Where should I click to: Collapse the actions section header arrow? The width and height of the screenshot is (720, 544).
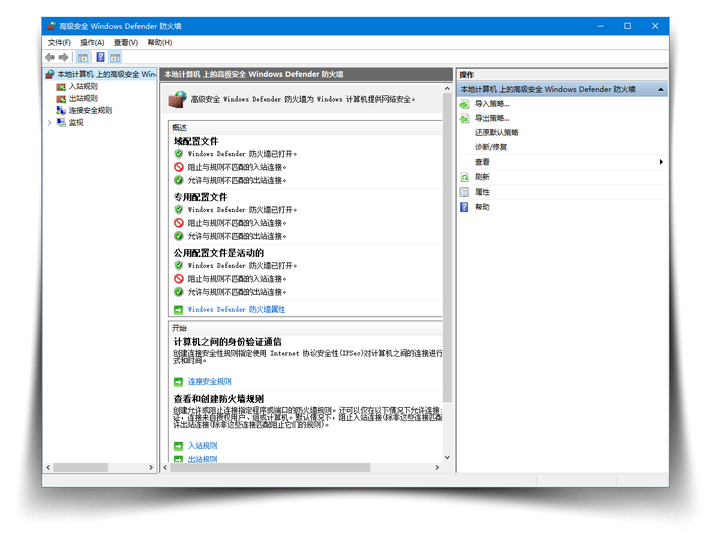point(660,89)
